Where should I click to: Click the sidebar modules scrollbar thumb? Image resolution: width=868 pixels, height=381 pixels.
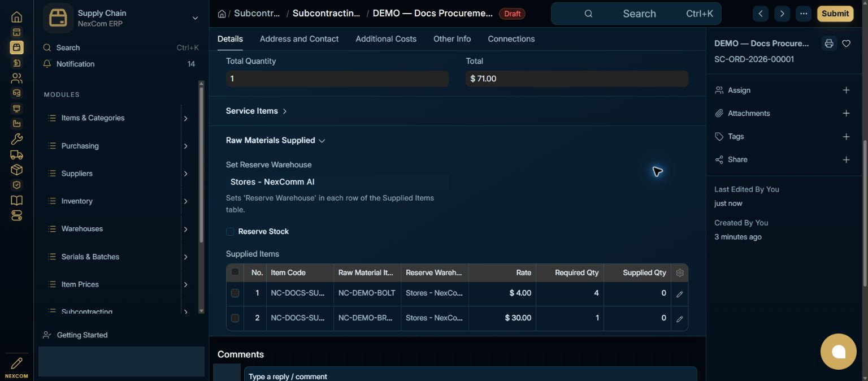click(201, 164)
